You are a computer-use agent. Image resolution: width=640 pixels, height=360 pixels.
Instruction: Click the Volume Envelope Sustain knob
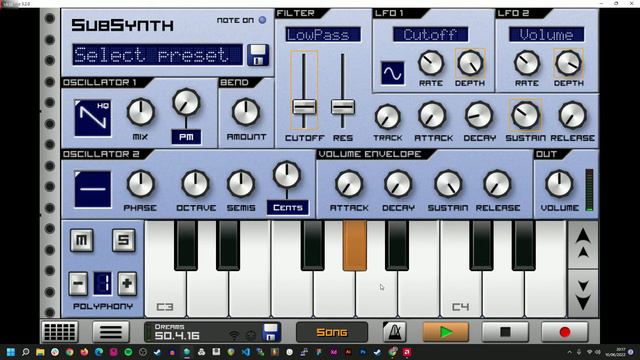click(x=448, y=184)
